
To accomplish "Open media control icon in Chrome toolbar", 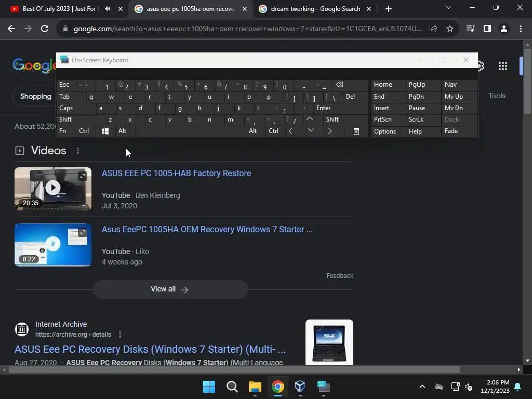I will 470,29.
